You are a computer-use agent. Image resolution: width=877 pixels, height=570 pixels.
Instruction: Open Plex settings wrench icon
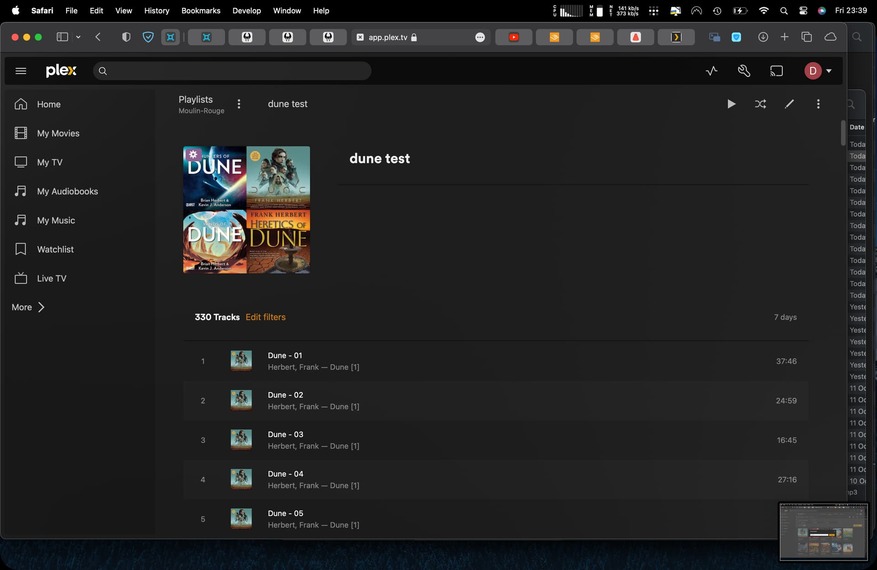coord(744,71)
